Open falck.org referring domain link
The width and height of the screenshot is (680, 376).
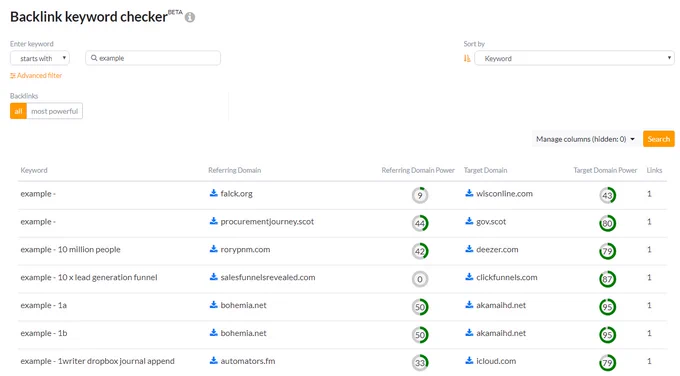(x=236, y=193)
